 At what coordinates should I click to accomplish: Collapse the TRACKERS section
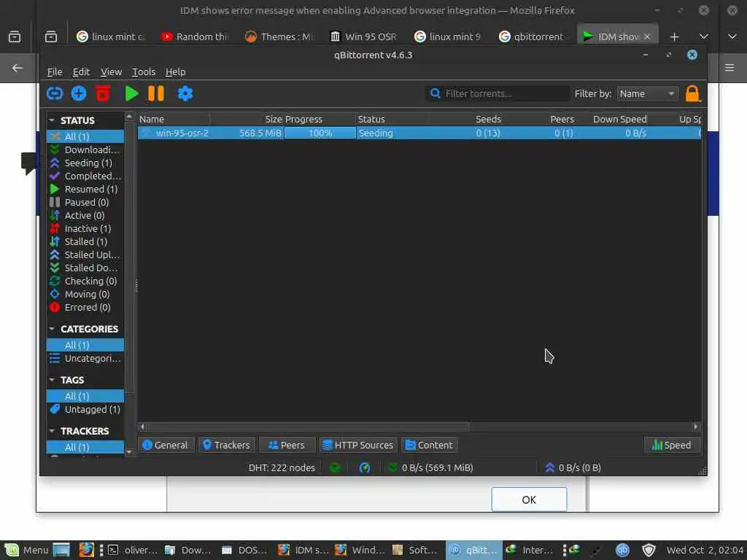click(x=52, y=430)
